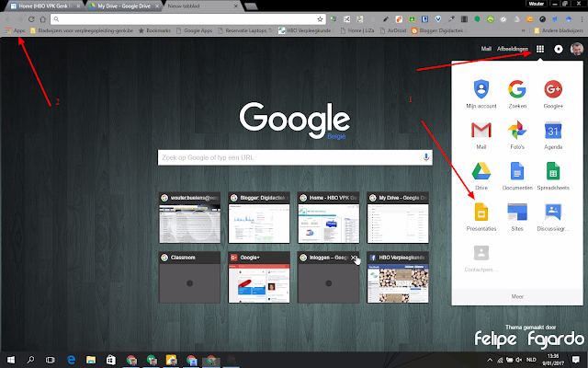588x368 pixels.
Task: Open the Google account profile picture
Action: click(576, 49)
